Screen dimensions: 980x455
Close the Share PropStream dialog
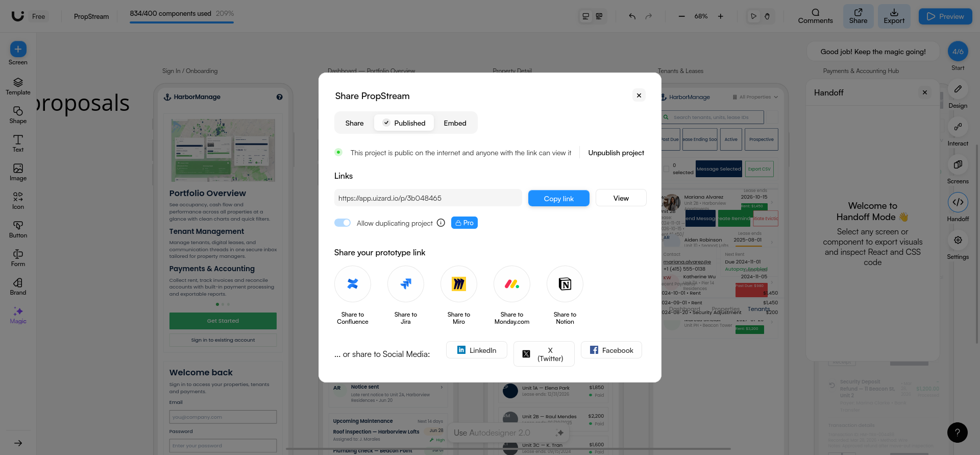coord(639,95)
